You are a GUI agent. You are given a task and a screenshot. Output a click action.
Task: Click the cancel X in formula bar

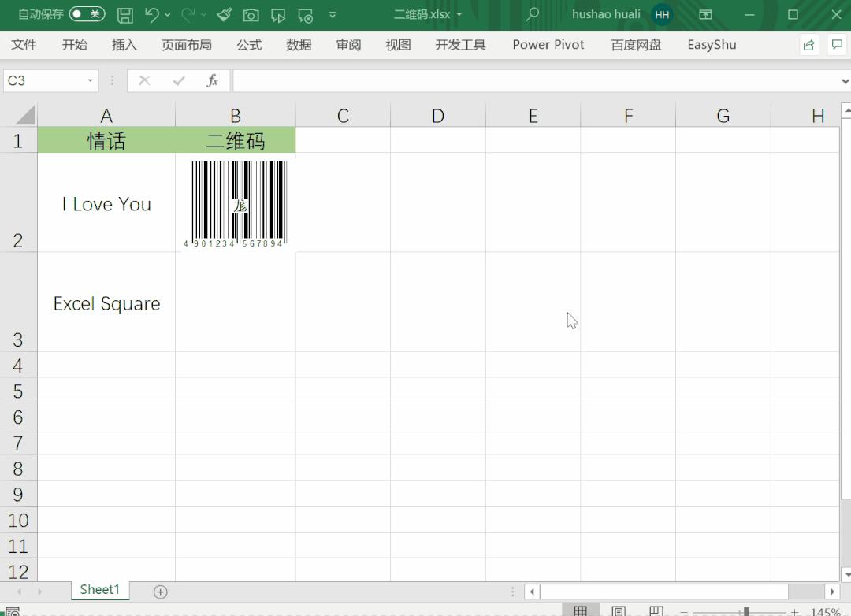144,81
